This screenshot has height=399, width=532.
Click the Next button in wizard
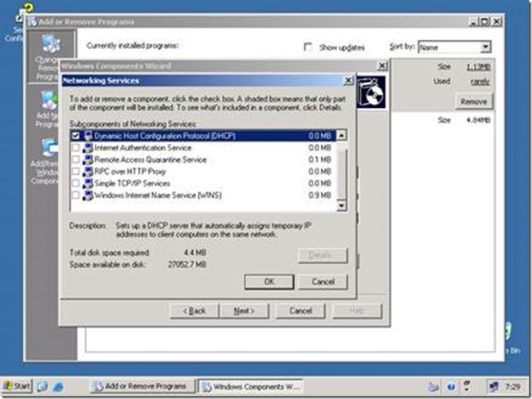[x=244, y=311]
